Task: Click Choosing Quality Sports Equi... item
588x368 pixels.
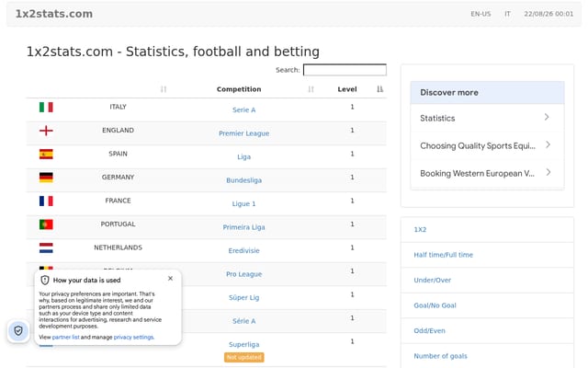Action: point(487,145)
